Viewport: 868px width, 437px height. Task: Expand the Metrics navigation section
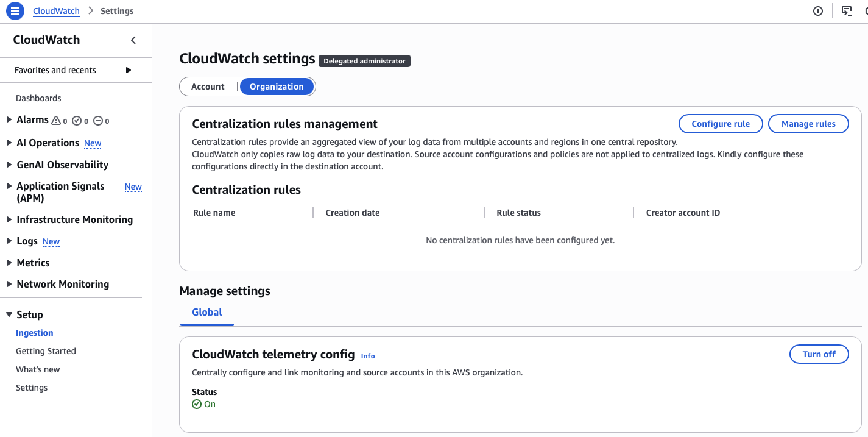[9, 263]
